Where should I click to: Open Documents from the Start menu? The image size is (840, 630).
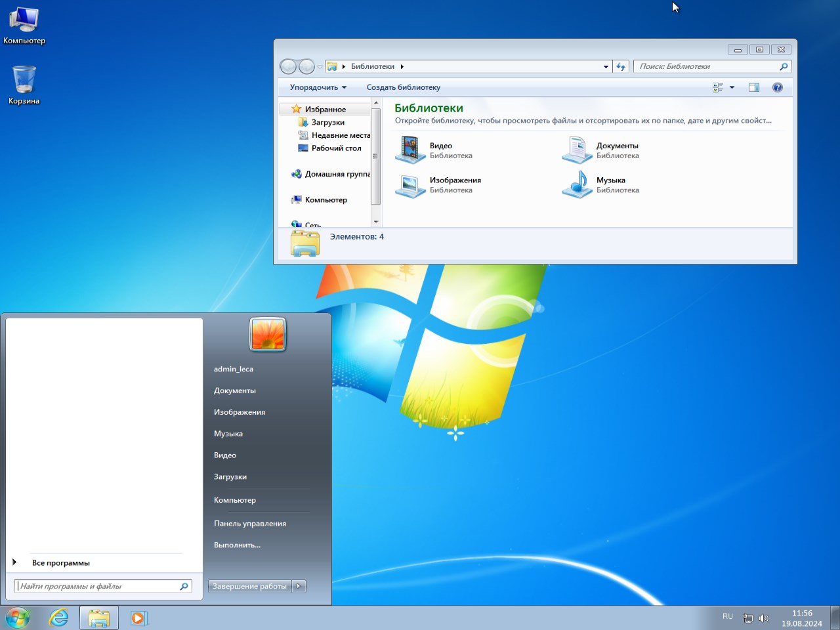point(235,390)
